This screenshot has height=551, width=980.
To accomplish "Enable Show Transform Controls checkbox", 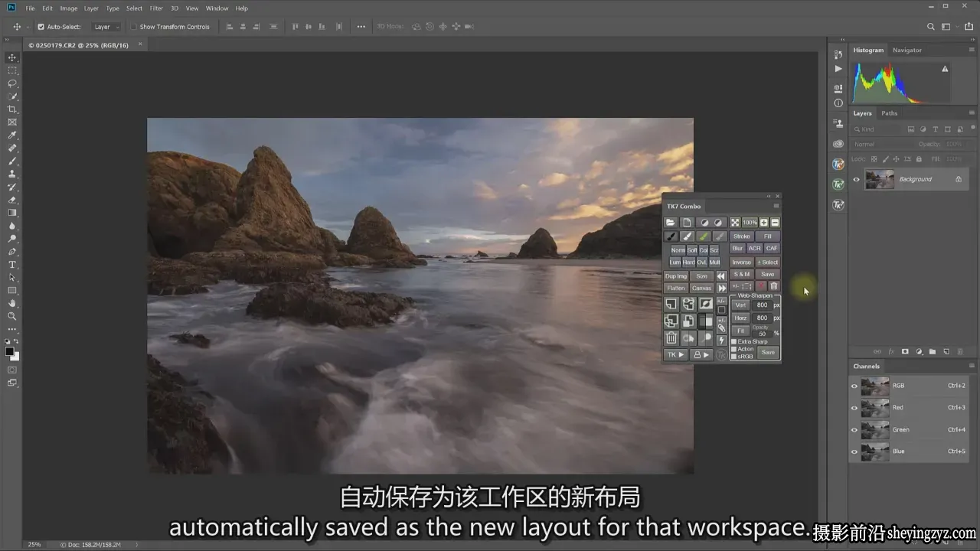I will click(133, 27).
